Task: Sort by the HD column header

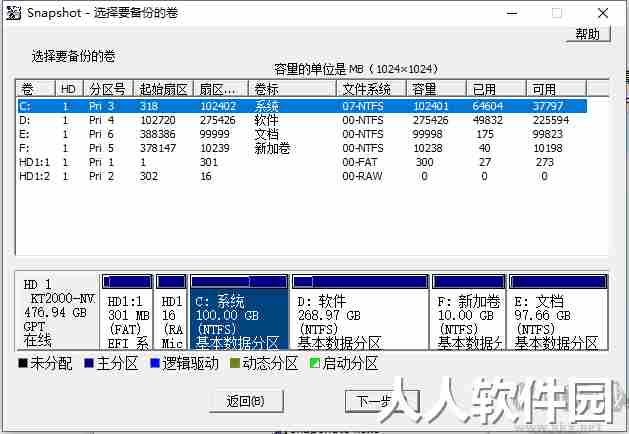Action: (x=69, y=89)
